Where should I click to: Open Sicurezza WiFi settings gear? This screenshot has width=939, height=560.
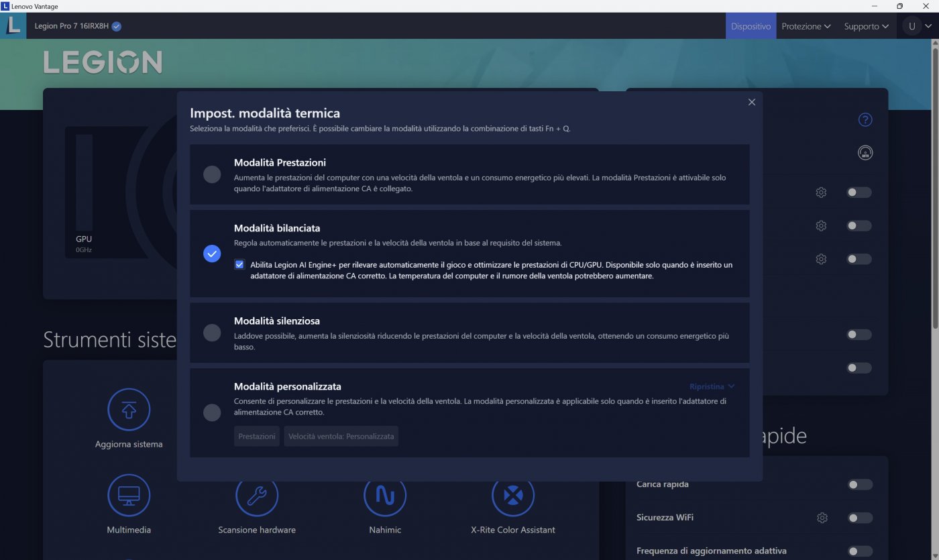coord(822,517)
